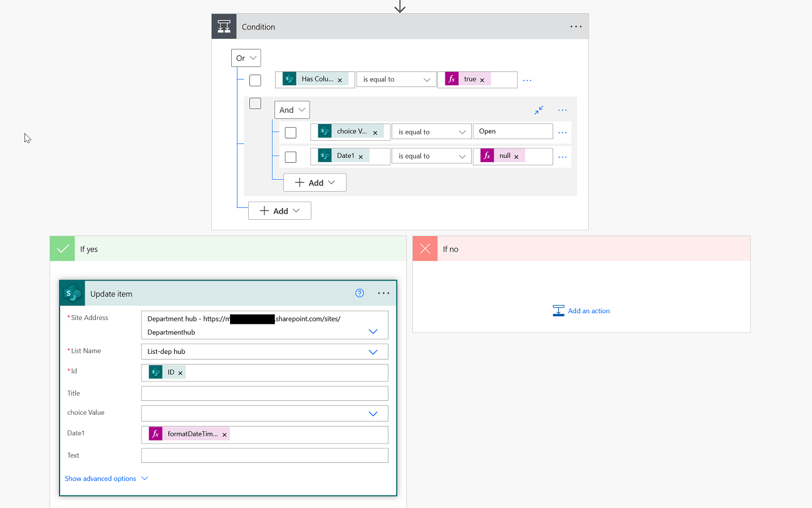Click SharePoint icon on Has Column token

coord(289,79)
